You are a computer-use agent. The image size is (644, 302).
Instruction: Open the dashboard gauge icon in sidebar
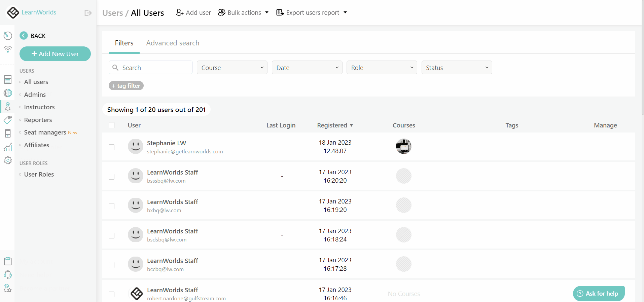click(8, 36)
